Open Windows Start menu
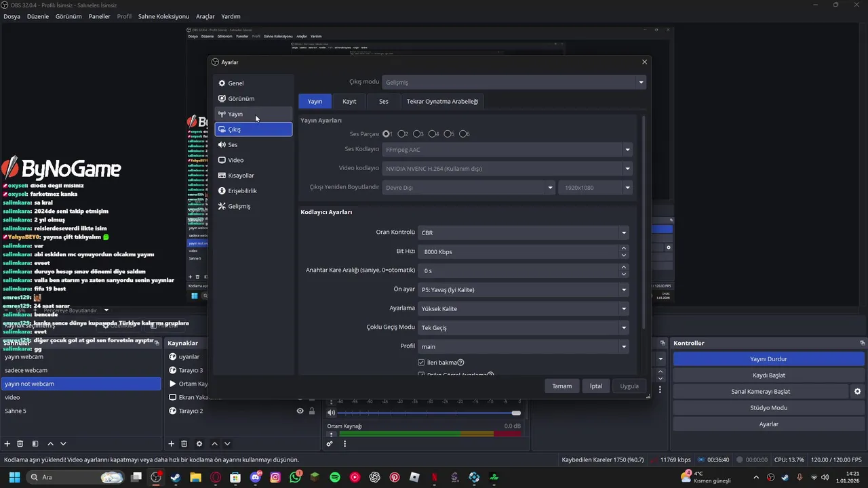The width and height of the screenshot is (868, 488). click(14, 477)
